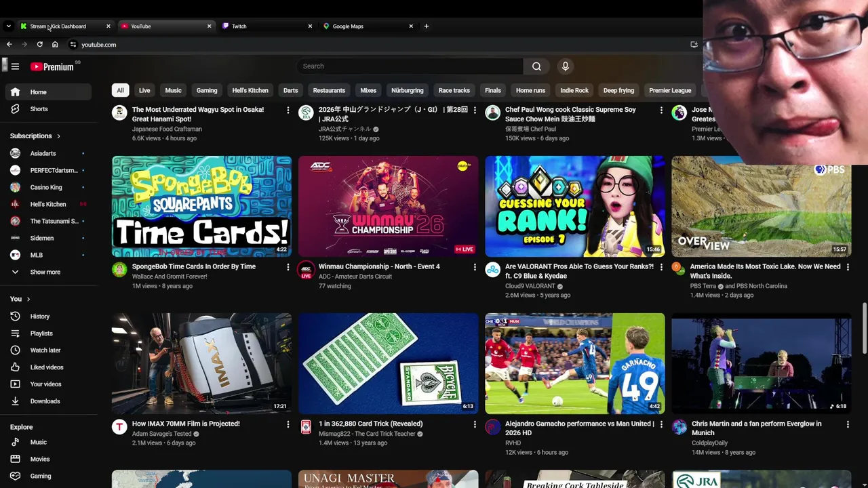Close the Google Maps tab
868x488 pixels.
[411, 26]
